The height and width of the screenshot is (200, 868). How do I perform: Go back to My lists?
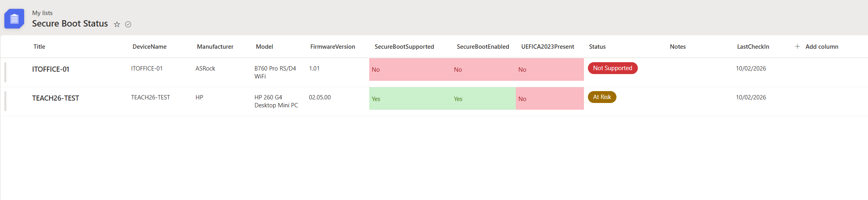click(42, 13)
